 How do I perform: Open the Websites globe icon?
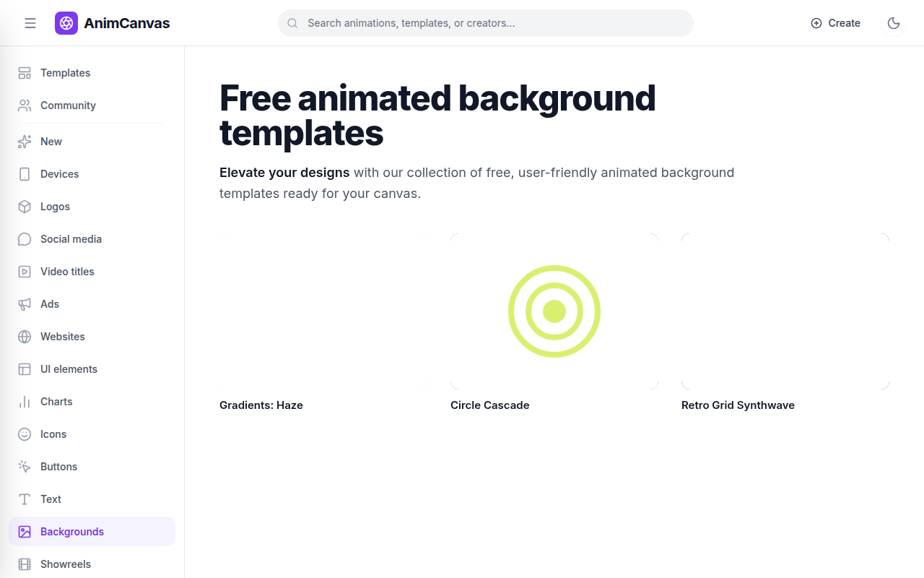pos(25,337)
